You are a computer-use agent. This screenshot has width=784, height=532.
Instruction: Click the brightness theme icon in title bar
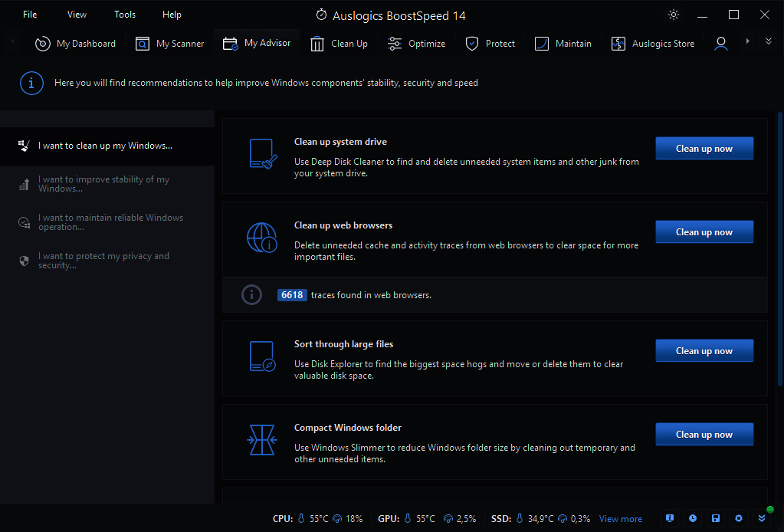point(674,15)
